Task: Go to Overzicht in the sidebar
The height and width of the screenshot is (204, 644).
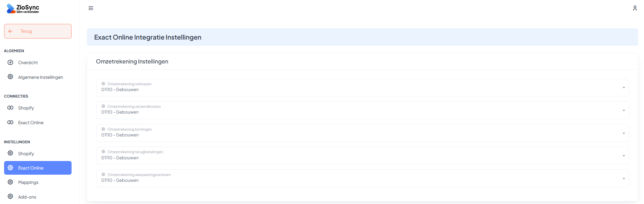Action: tap(28, 63)
